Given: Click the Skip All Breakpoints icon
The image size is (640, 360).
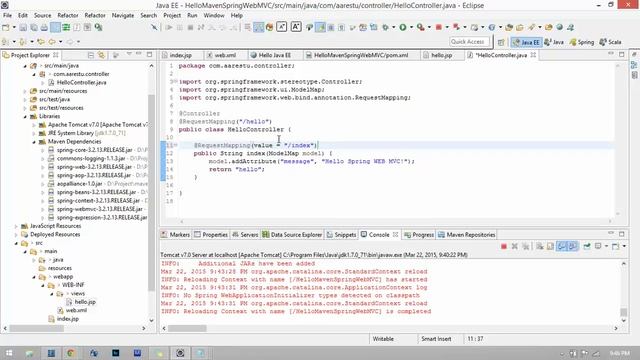Looking at the screenshot, I should click(x=154, y=27).
